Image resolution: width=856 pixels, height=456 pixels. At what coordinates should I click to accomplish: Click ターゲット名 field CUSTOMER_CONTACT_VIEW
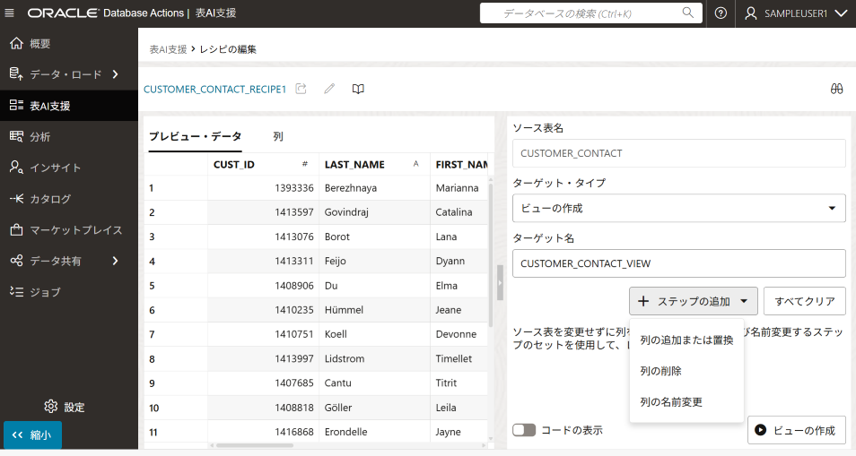point(679,264)
